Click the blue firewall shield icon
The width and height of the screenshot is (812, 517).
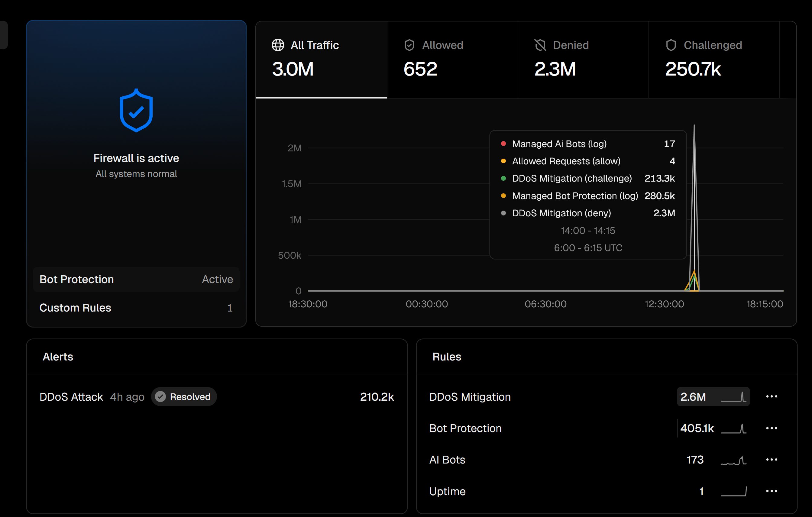136,111
